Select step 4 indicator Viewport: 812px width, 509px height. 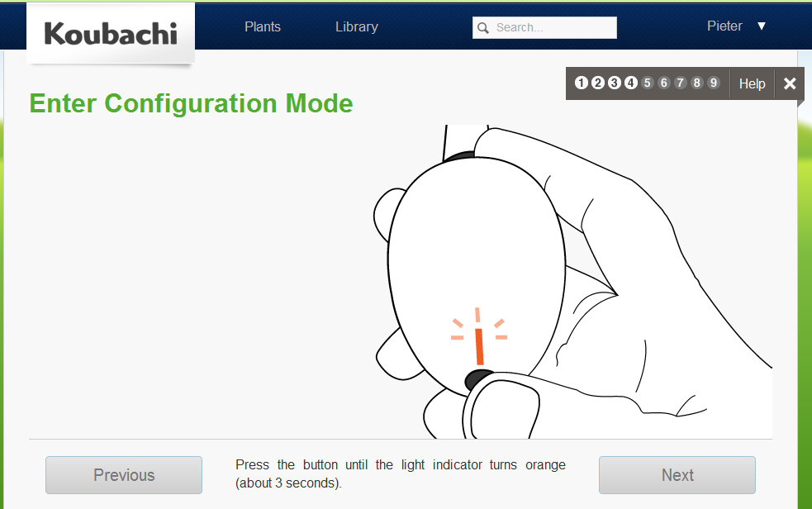[631, 83]
